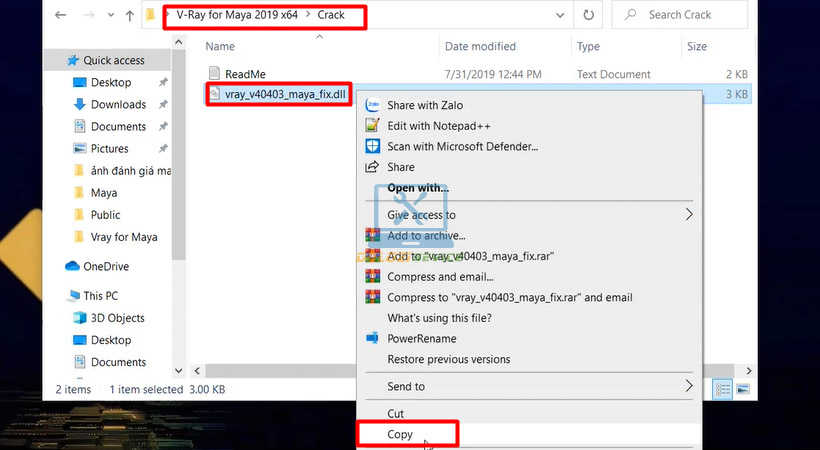Click the Notepad++ icon in context menu

tap(372, 126)
